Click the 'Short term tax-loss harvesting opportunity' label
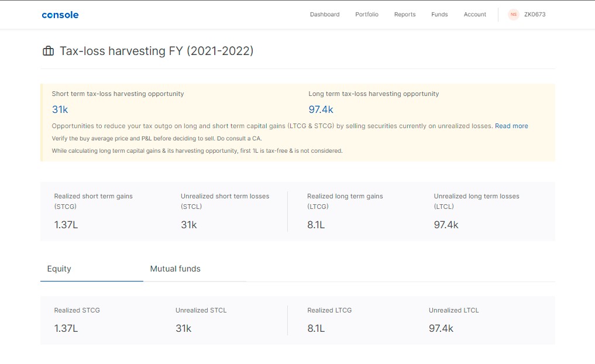The height and width of the screenshot is (364, 595). 118,94
